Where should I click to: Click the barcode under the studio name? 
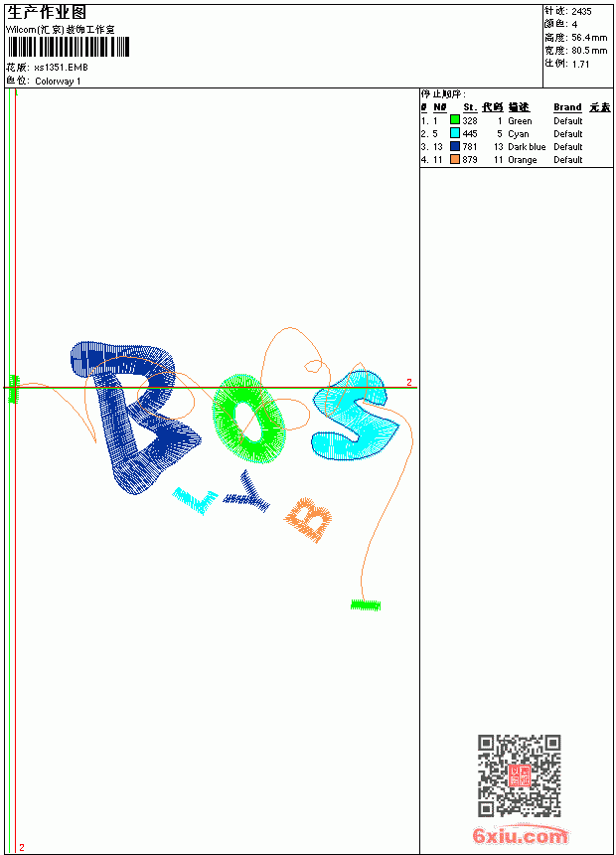pyautogui.click(x=69, y=47)
